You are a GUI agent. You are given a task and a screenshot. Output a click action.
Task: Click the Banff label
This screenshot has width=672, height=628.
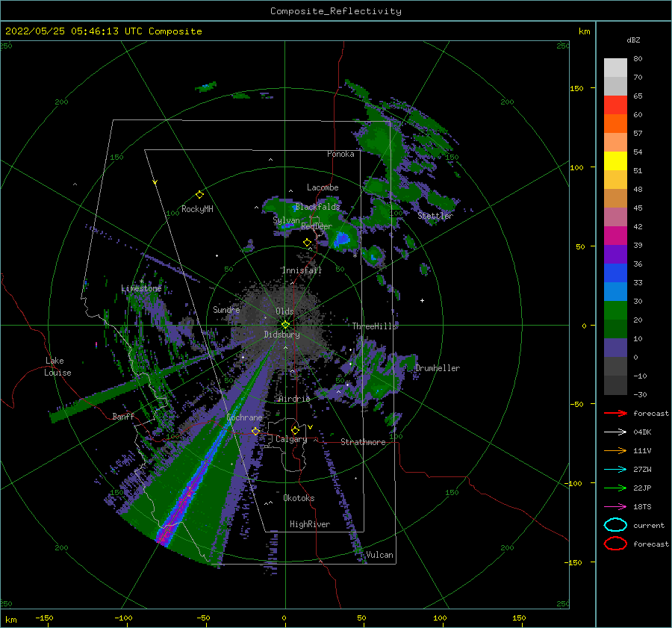pos(123,416)
